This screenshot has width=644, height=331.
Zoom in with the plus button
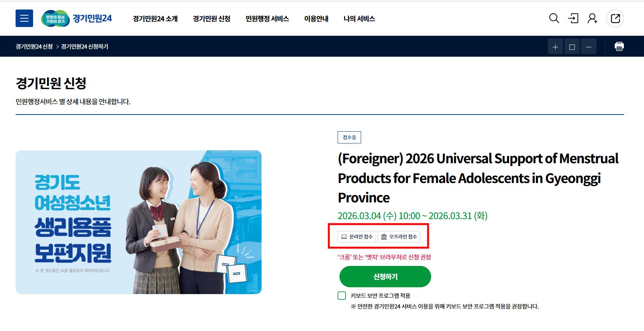tap(555, 47)
